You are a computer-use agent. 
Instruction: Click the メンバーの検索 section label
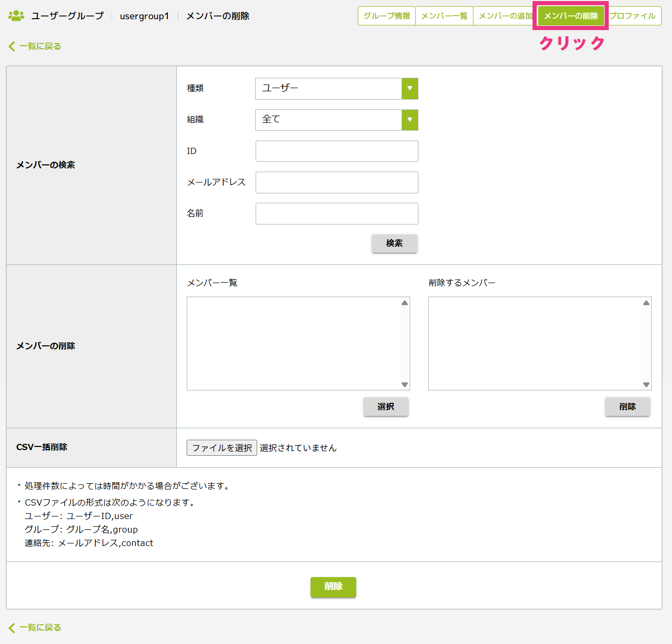click(x=46, y=165)
